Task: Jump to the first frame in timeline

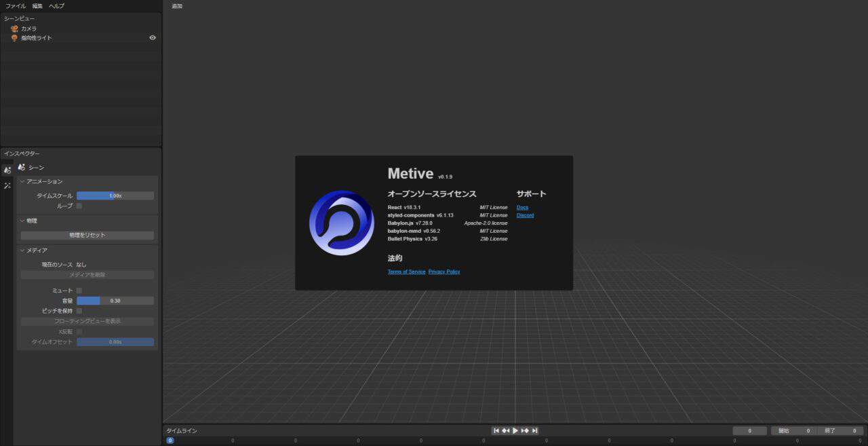Action: 496,430
